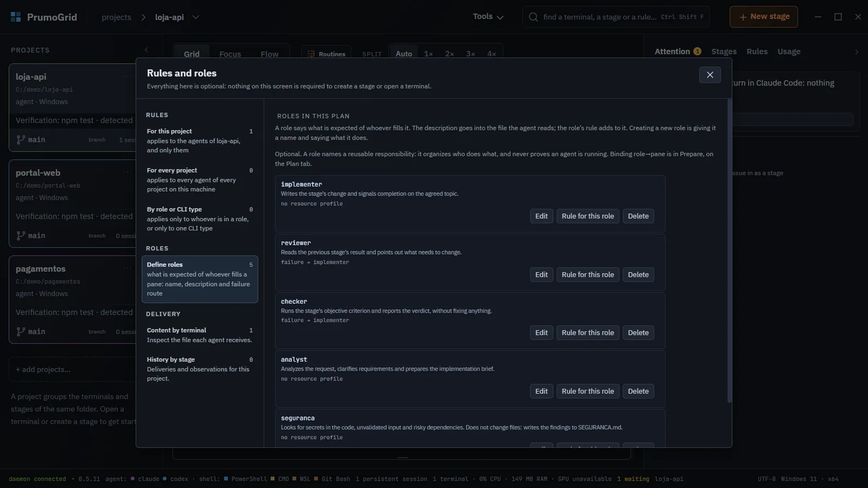Click the 'seguranca' role name

click(x=298, y=418)
